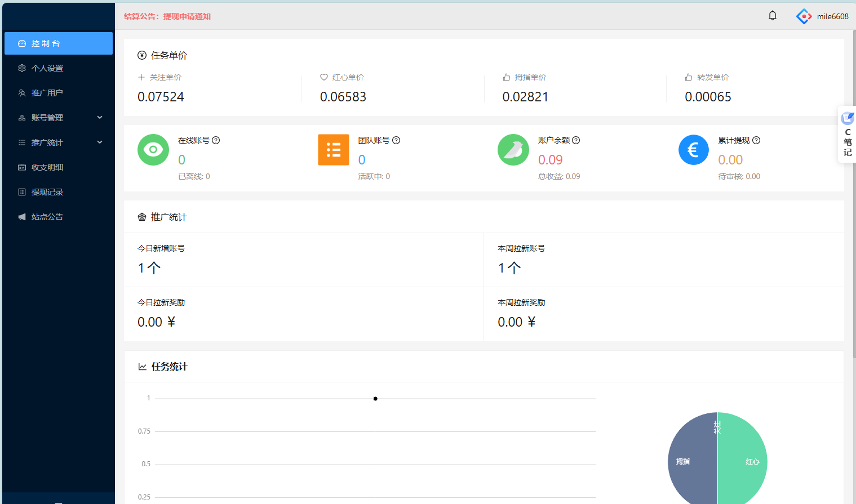Open the 站点公告 announcements page
Viewport: 856px width, 504px height.
coord(47,217)
